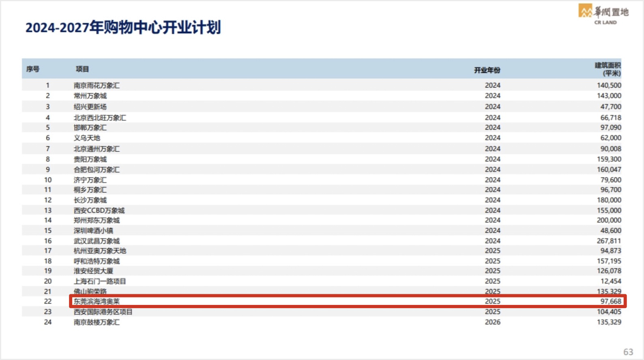Select project name 长沙万象城

90,200
